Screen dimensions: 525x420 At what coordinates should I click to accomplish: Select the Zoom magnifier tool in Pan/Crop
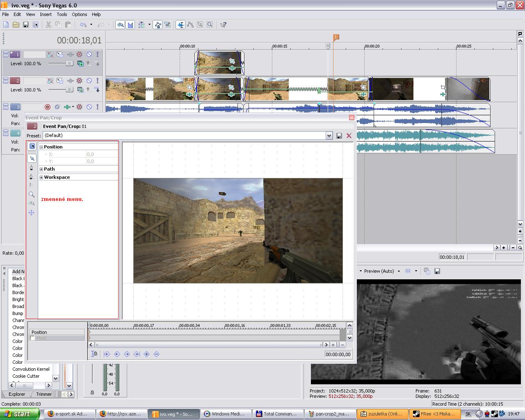(x=32, y=194)
